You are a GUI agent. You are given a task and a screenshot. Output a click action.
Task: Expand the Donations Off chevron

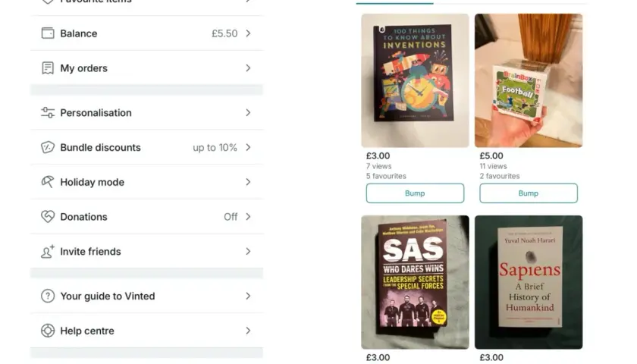tap(248, 217)
